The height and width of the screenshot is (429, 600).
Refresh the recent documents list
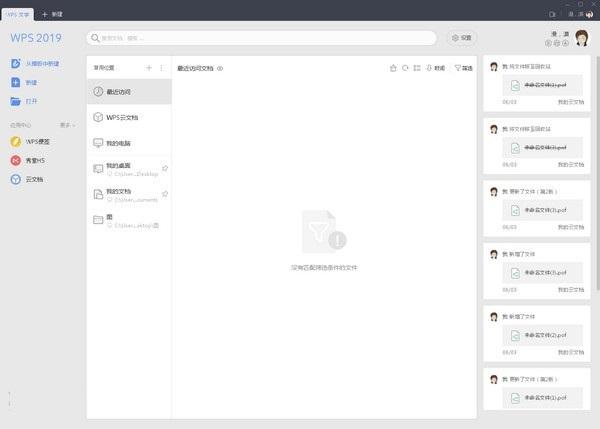pos(405,68)
